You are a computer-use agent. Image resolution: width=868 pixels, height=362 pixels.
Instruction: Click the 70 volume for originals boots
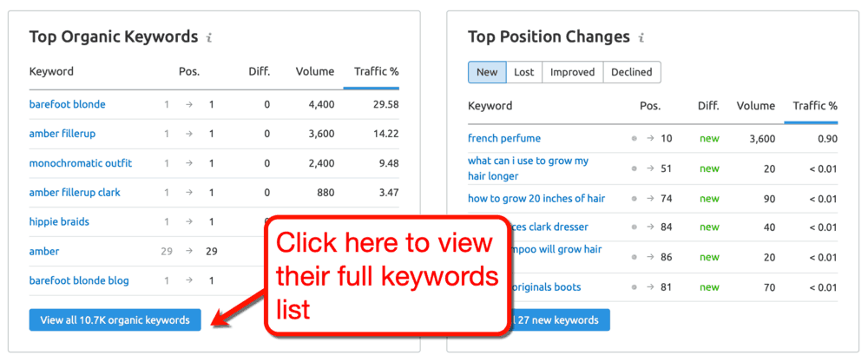coord(769,287)
